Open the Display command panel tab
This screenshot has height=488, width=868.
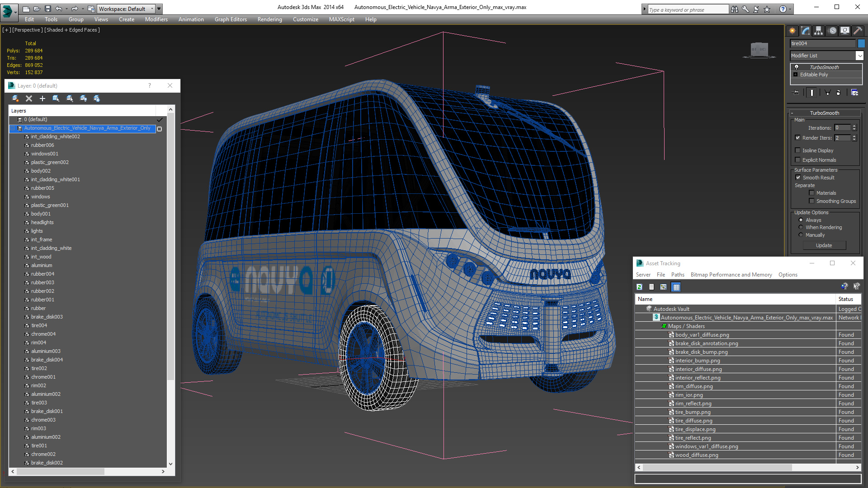point(845,31)
